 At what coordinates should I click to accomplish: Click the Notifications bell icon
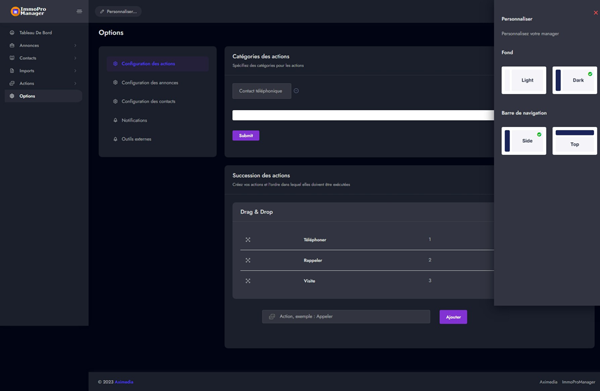click(115, 120)
